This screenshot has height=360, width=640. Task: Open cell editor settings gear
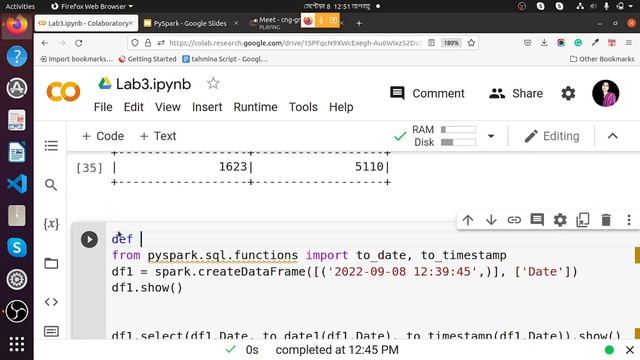click(560, 220)
